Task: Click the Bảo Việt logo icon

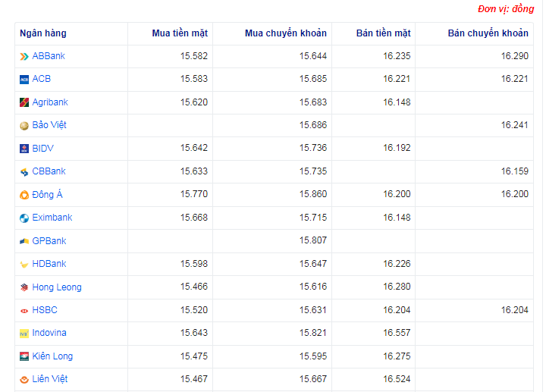Action: (24, 125)
